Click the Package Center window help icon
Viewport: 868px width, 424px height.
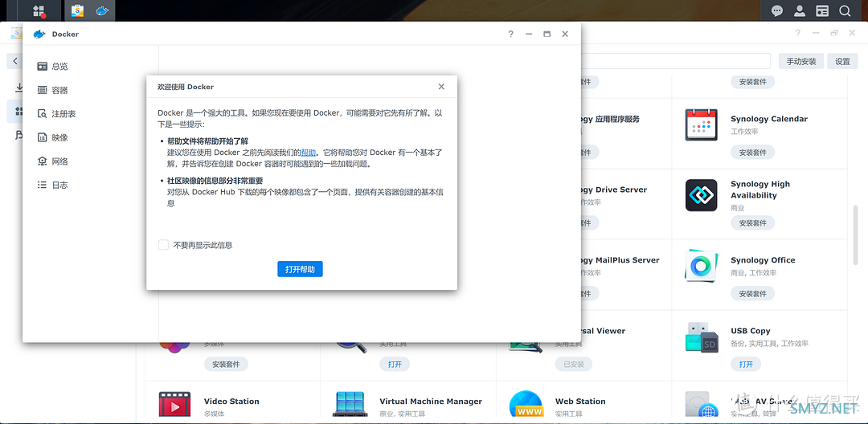pos(797,33)
